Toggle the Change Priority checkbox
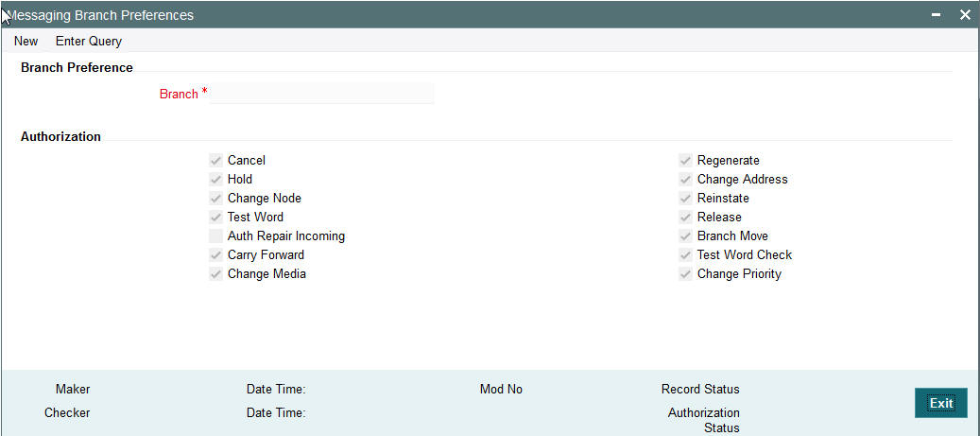Image resolution: width=980 pixels, height=436 pixels. 686,274
